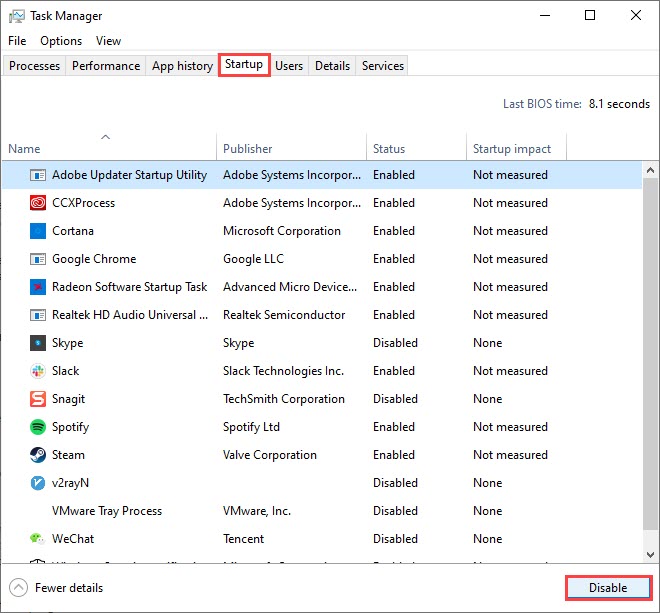Click the Spotify Ltd publisher cell

click(x=251, y=427)
